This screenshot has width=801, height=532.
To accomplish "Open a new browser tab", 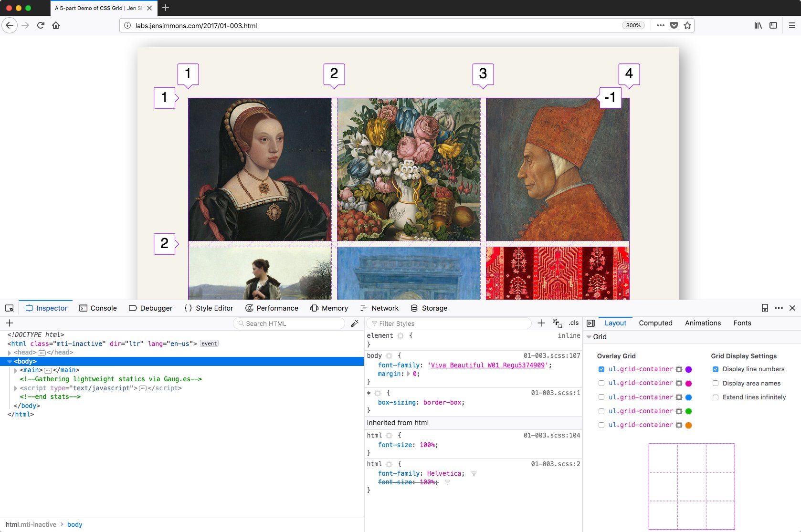I will point(166,8).
